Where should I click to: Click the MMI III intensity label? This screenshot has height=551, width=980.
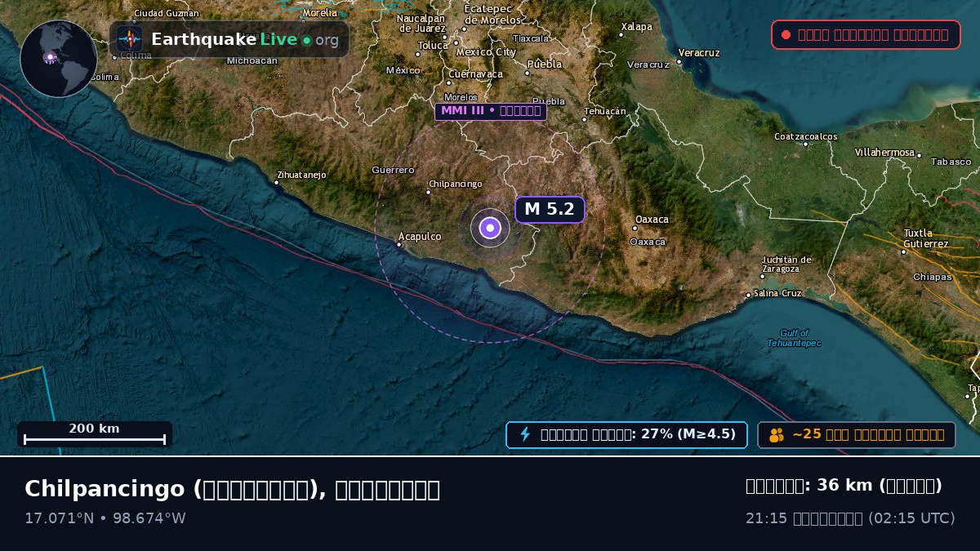(x=490, y=111)
